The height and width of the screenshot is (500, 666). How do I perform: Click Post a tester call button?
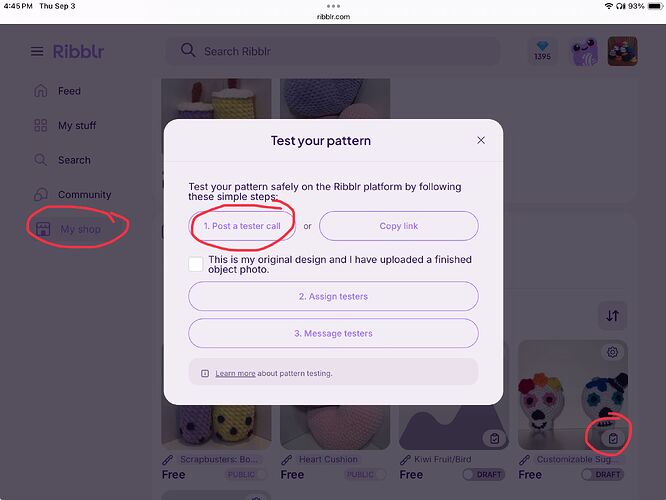click(242, 226)
